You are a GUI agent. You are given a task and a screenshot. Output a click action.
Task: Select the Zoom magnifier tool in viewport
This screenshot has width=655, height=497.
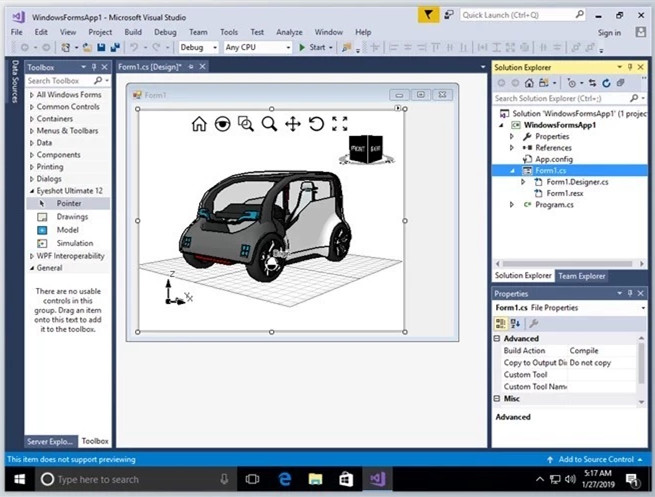pyautogui.click(x=269, y=124)
